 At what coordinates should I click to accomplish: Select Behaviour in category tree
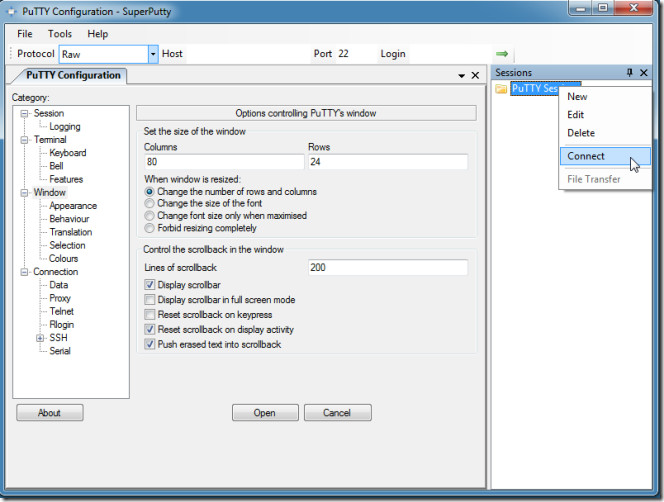tap(69, 219)
